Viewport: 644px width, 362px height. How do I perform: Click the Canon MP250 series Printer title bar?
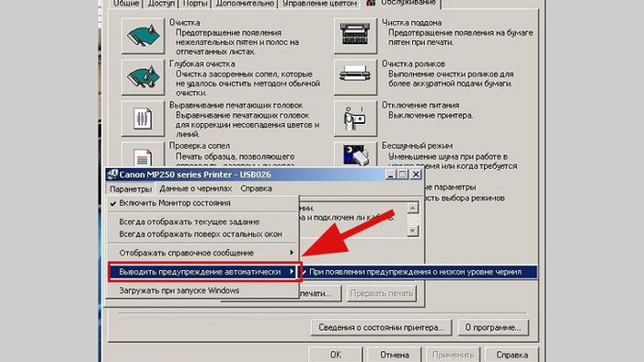click(265, 175)
